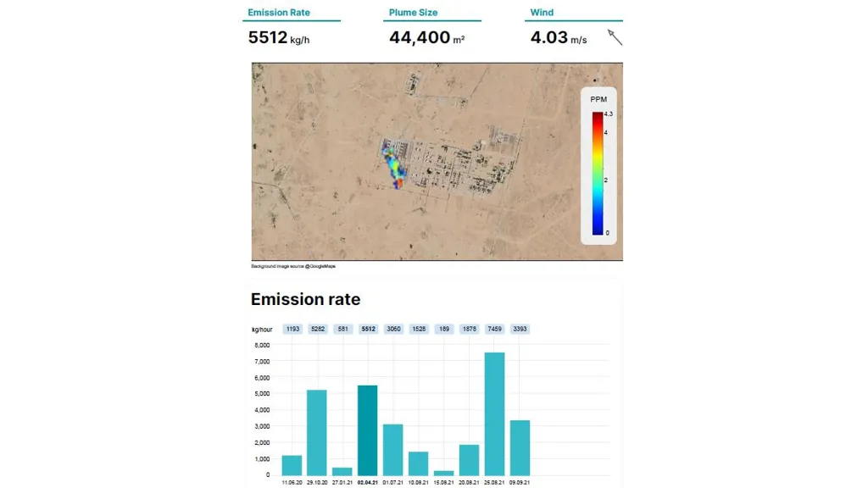This screenshot has width=868, height=488.
Task: Click the 20.08.21 date label
Action: [x=469, y=482]
